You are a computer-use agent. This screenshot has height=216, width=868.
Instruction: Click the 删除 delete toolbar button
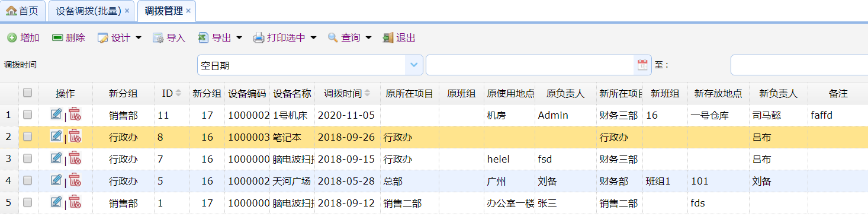pos(69,38)
